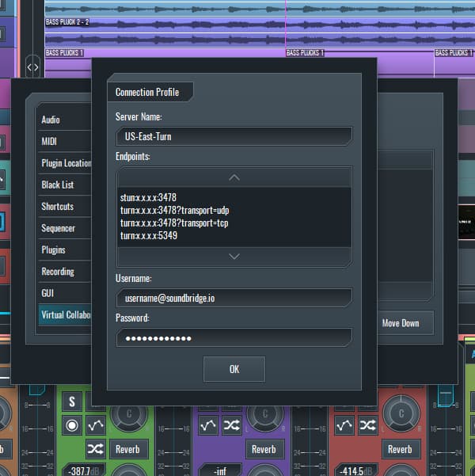The width and height of the screenshot is (475, 476).
Task: Click the Move Down button
Action: pyautogui.click(x=401, y=323)
